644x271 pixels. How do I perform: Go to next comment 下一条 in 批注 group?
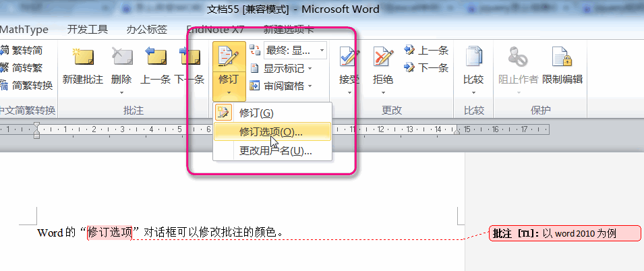[x=189, y=57]
